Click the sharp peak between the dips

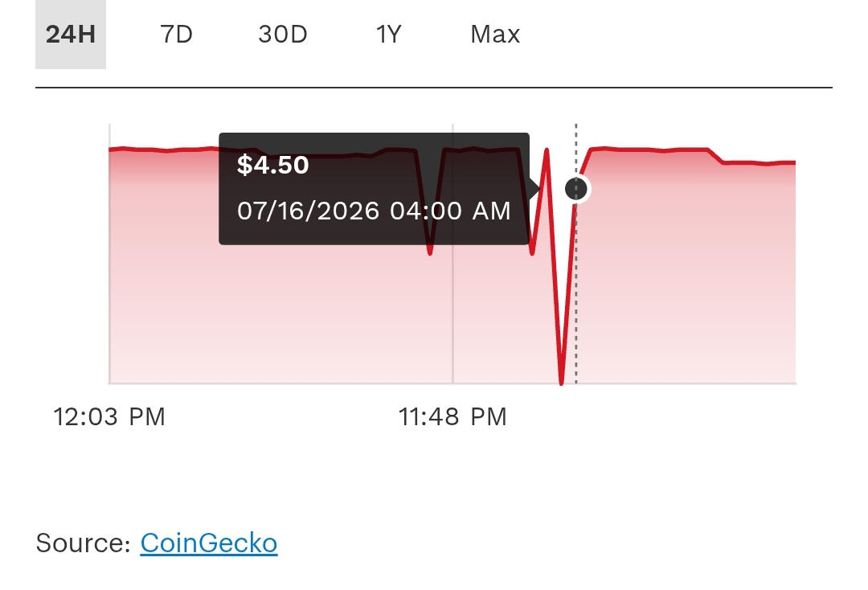pyautogui.click(x=547, y=150)
